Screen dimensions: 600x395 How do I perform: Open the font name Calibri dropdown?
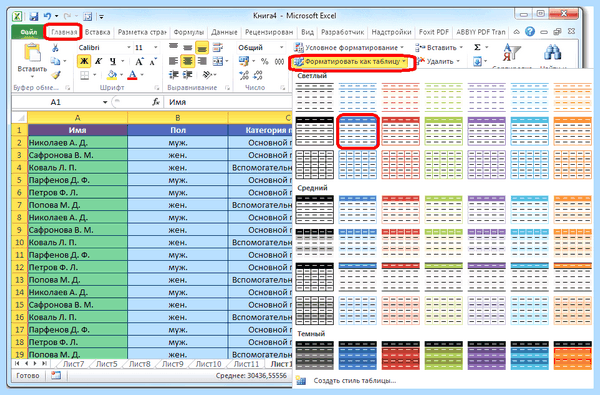(129, 47)
